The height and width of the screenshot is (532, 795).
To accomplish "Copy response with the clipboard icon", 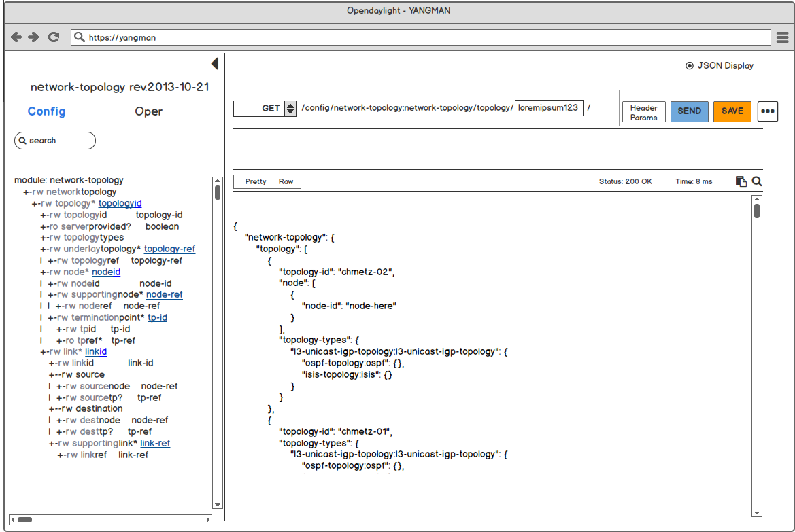I will pos(741,181).
